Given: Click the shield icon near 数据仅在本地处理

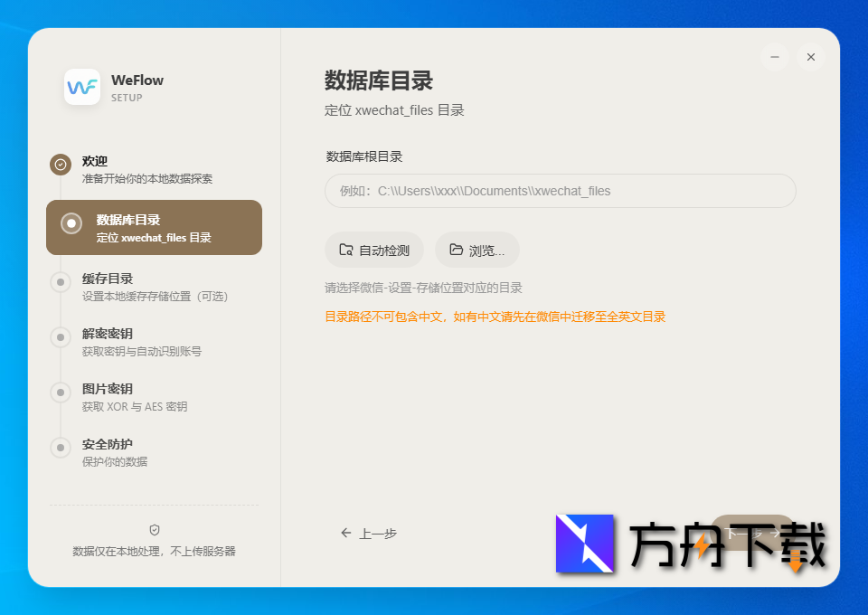Looking at the screenshot, I should 154,531.
